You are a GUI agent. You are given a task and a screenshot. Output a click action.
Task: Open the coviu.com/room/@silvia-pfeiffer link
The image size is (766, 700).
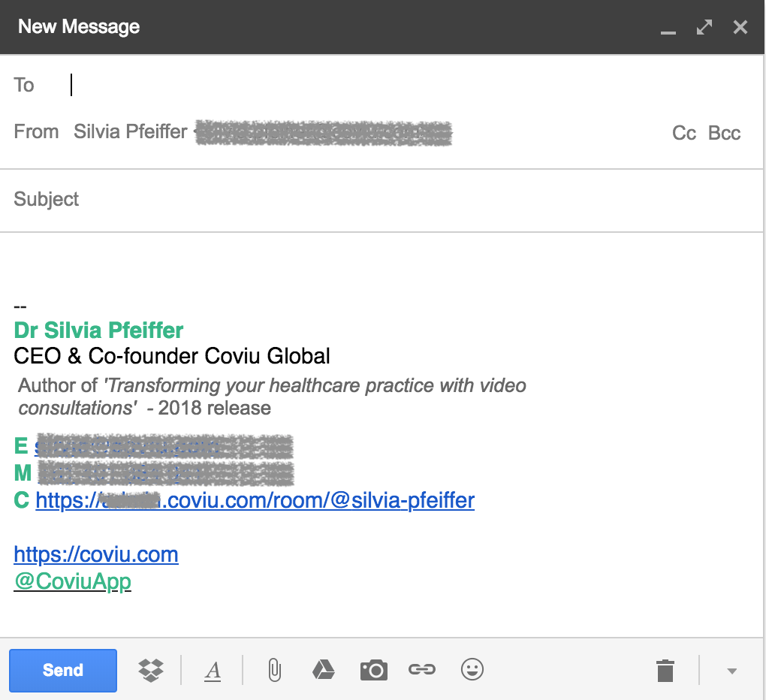(255, 500)
